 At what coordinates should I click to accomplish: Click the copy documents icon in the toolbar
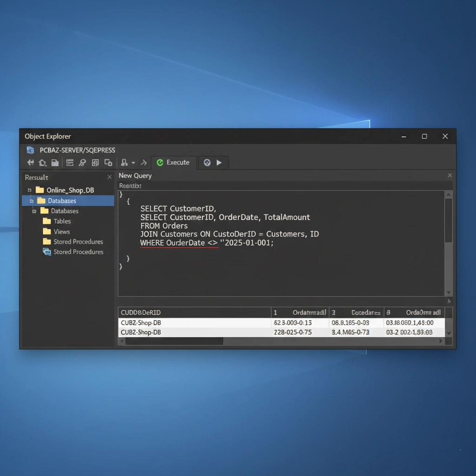(108, 162)
